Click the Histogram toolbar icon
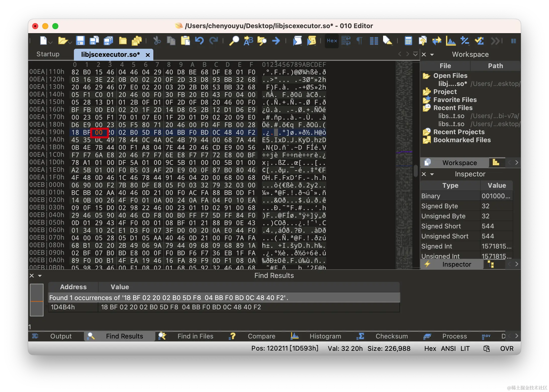This screenshot has width=549, height=392. [450, 41]
